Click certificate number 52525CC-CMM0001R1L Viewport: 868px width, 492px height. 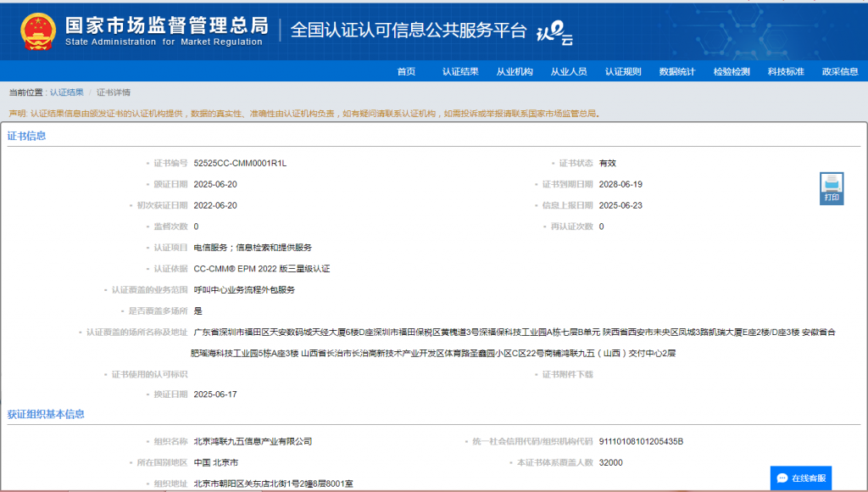tap(240, 163)
